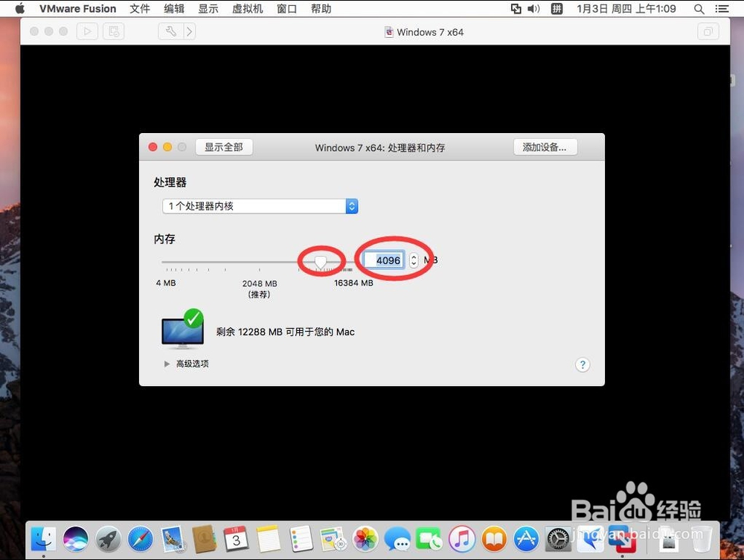This screenshot has height=560, width=744.
Task: Open the 编辑 menu
Action: (174, 8)
